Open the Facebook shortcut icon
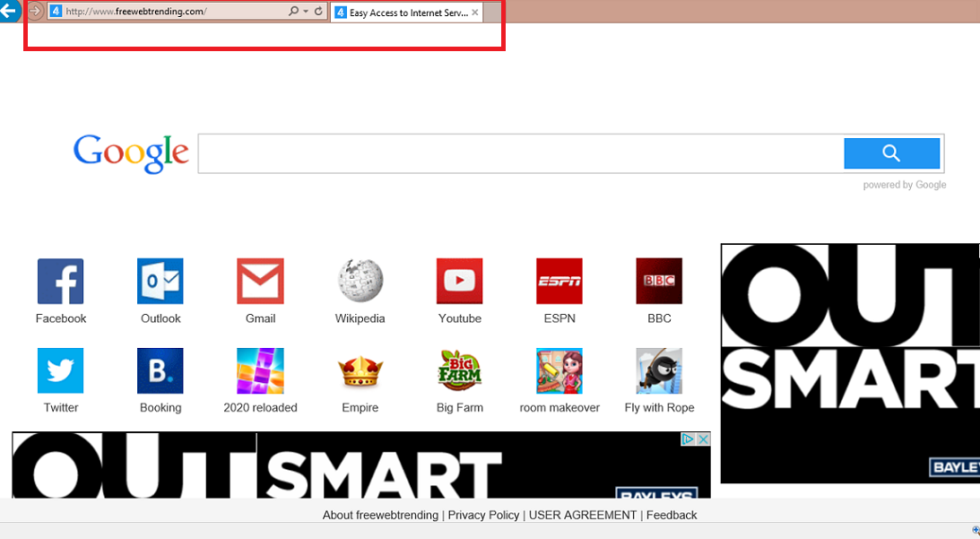 pyautogui.click(x=61, y=282)
